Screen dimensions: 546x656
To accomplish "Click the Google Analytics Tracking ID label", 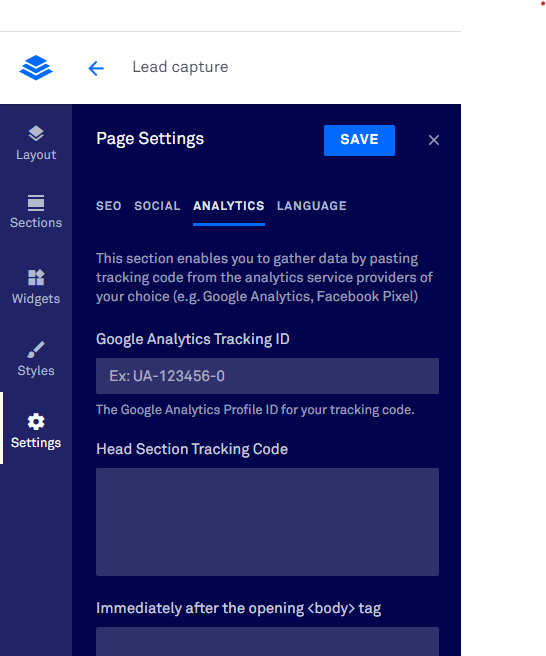I will tap(193, 339).
